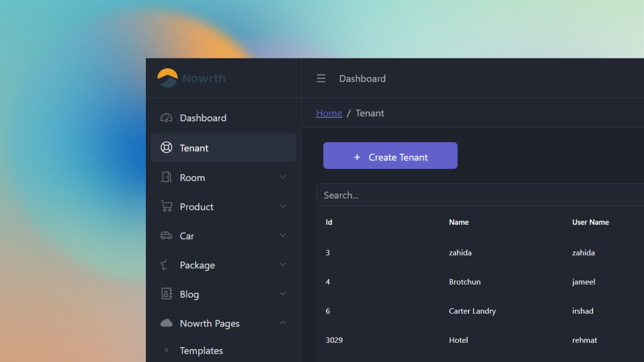Select the Blog contact-book icon
This screenshot has width=644, height=362.
pyautogui.click(x=166, y=294)
